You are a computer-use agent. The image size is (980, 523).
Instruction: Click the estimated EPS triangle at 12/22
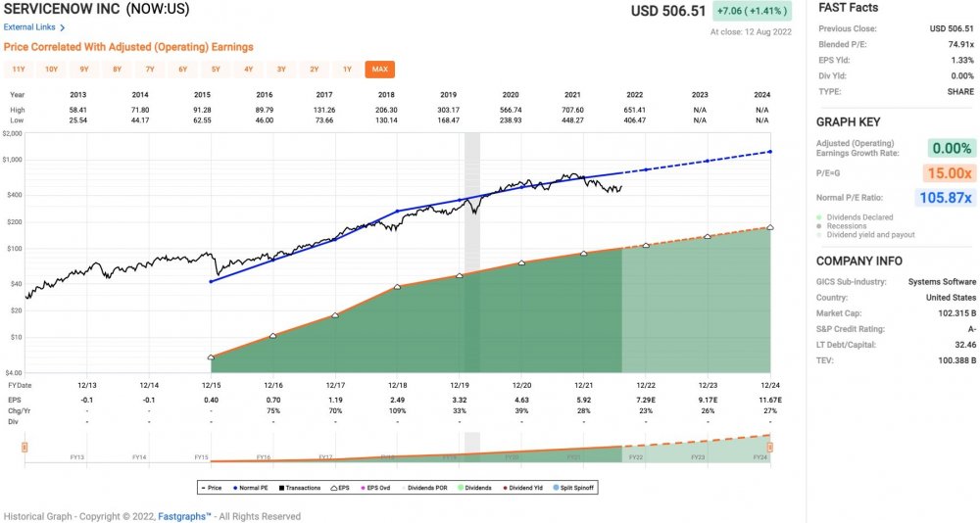click(646, 245)
